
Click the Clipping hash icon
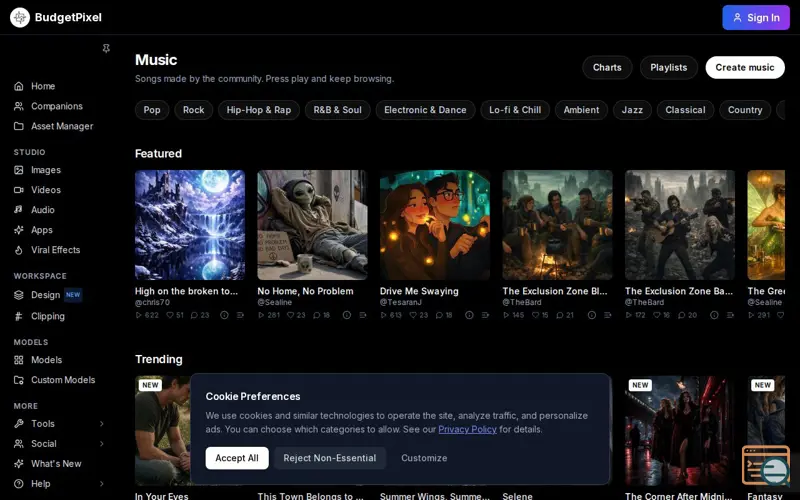click(x=19, y=316)
